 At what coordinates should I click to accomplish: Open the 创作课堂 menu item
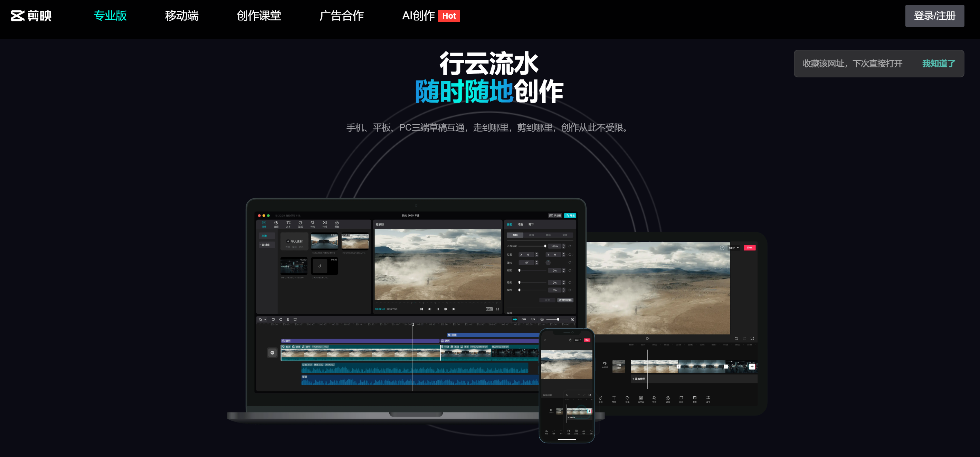pos(259,16)
